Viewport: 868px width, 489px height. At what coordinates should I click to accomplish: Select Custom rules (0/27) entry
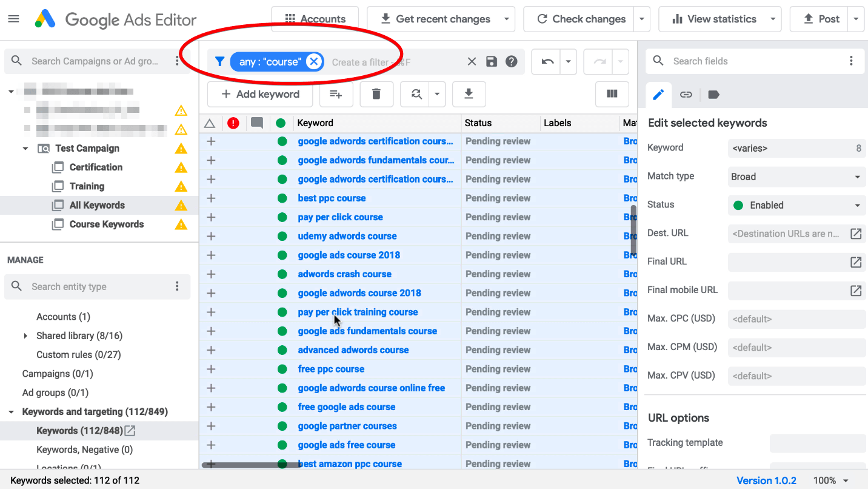pos(79,355)
